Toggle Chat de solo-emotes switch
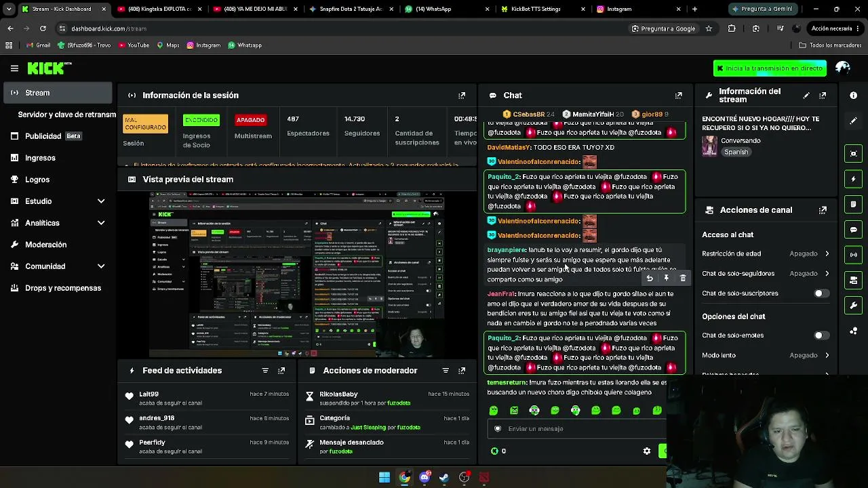 click(x=821, y=335)
